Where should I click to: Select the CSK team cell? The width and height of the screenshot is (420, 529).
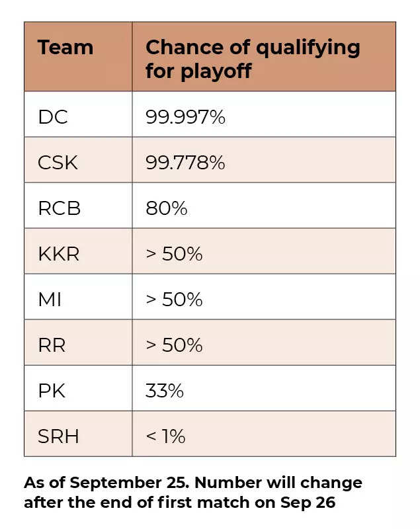[x=58, y=163]
